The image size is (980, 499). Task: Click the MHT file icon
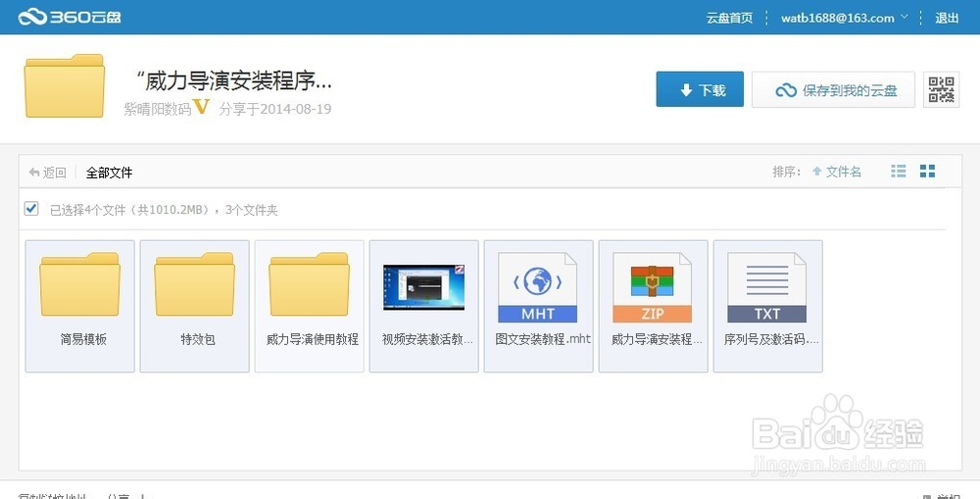pos(537,287)
